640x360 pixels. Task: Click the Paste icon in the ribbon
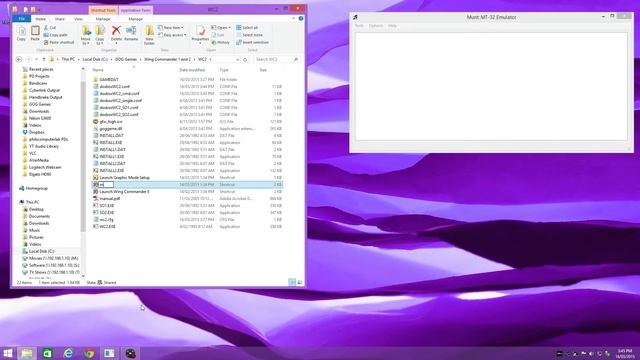click(35, 33)
